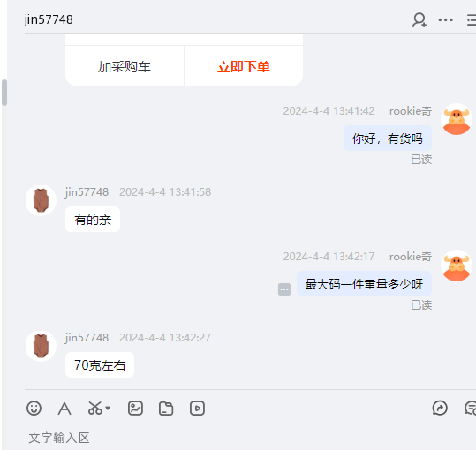Click the chat scrollbar thumb
The image size is (476, 450).
click(x=4, y=93)
